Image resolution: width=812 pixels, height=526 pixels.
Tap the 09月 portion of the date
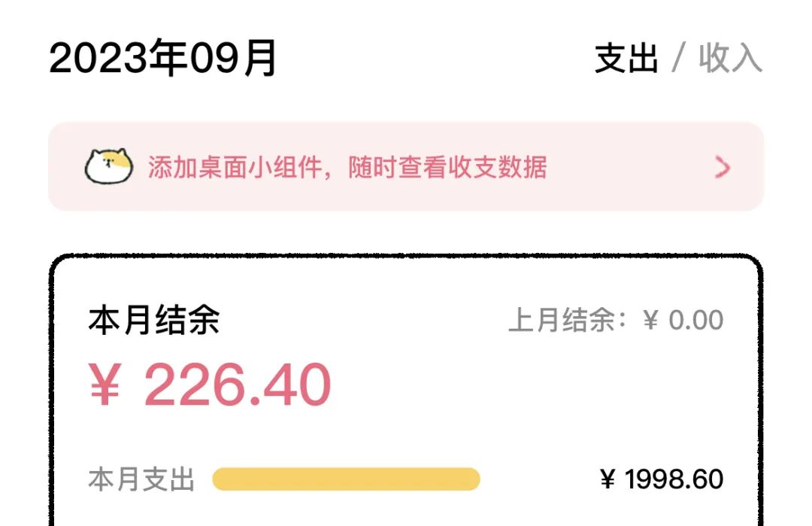[x=233, y=58]
